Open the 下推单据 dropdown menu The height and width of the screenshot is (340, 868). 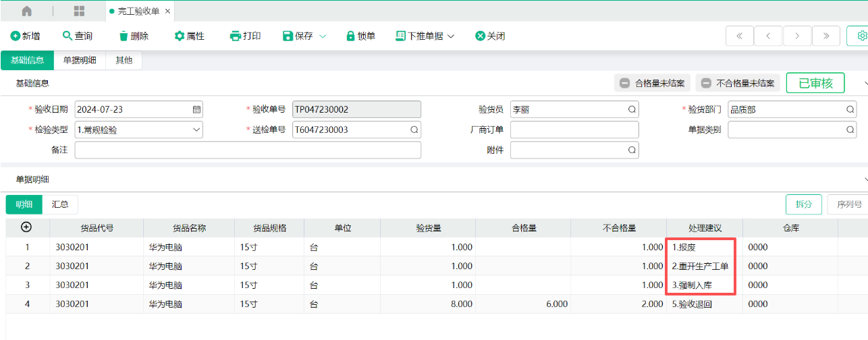[425, 36]
